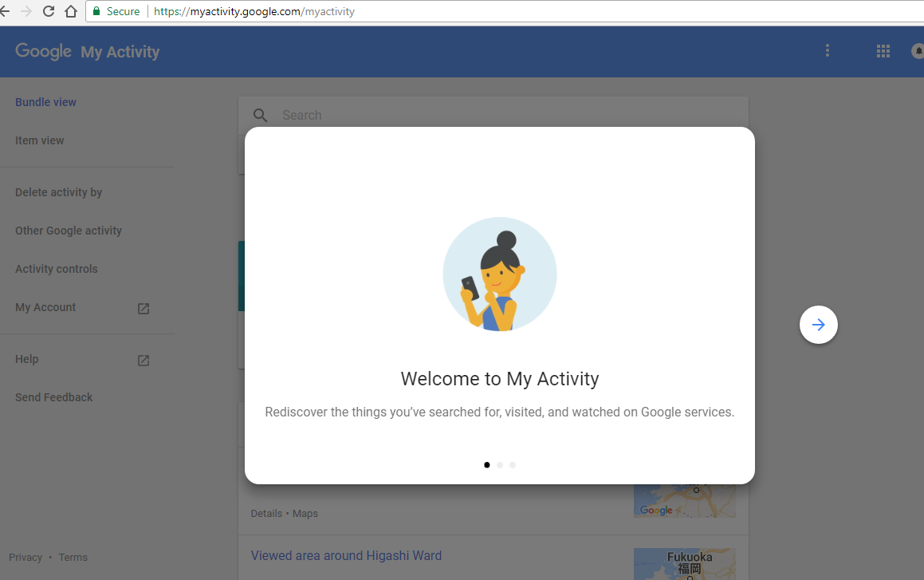Click the next arrow on welcome dialog
Screen dimensions: 924x580
click(818, 325)
